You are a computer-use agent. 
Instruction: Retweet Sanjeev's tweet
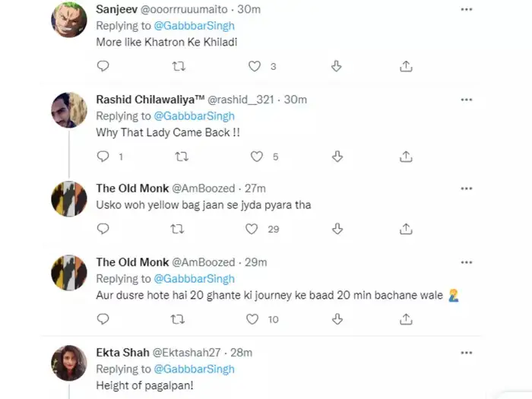click(x=180, y=66)
